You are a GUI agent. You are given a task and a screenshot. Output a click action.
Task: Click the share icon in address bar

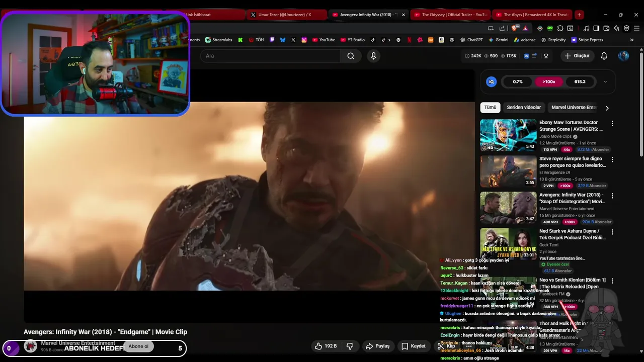[502, 28]
